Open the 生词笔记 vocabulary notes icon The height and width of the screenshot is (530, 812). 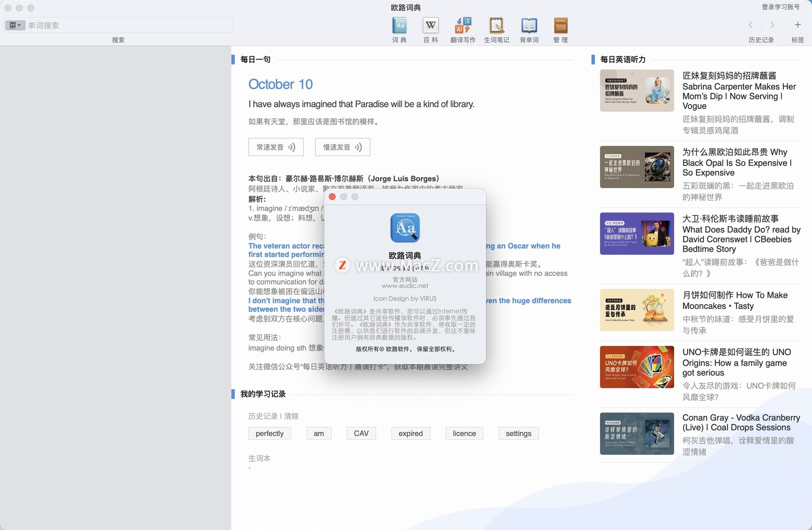(x=497, y=26)
